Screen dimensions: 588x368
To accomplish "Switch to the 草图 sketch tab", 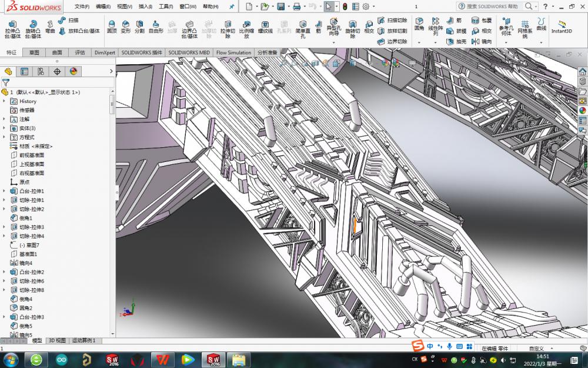I will tap(34, 52).
